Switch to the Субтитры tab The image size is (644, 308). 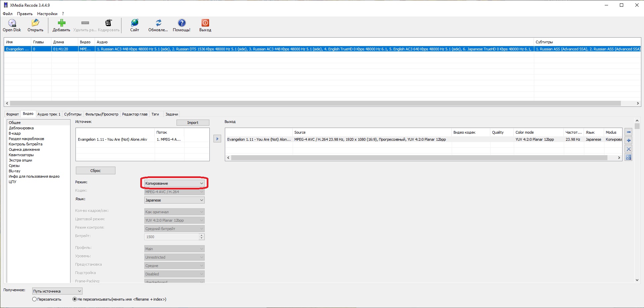coord(73,114)
